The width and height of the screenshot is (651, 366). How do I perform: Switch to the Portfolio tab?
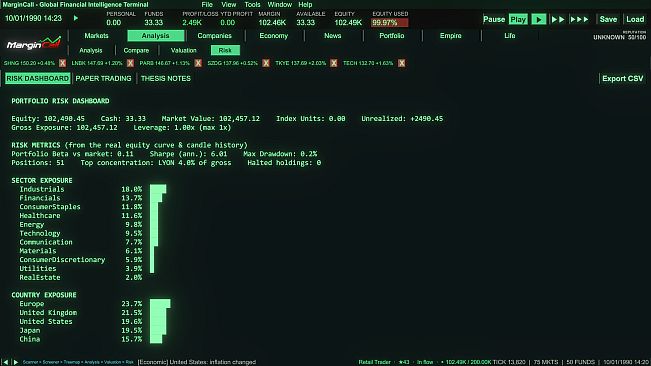pos(392,36)
